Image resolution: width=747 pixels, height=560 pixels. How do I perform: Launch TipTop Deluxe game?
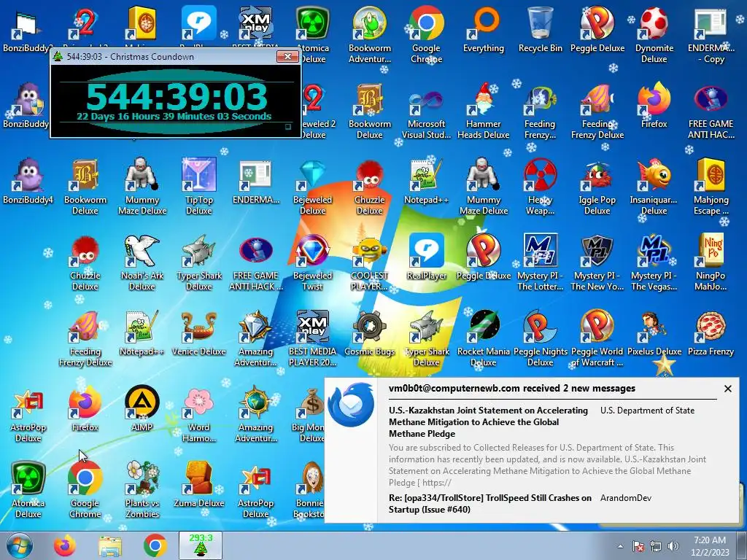[x=199, y=187]
